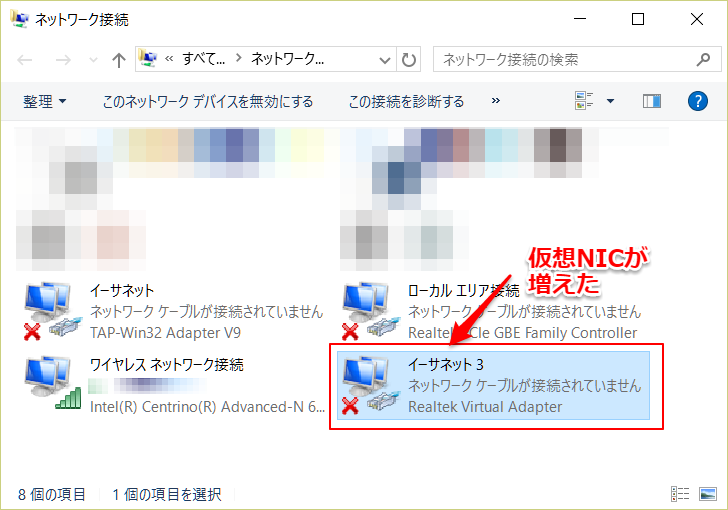Screen dimensions: 728x510
Task: Click TAP-Win32 Adapter V9 text
Action: point(165,333)
